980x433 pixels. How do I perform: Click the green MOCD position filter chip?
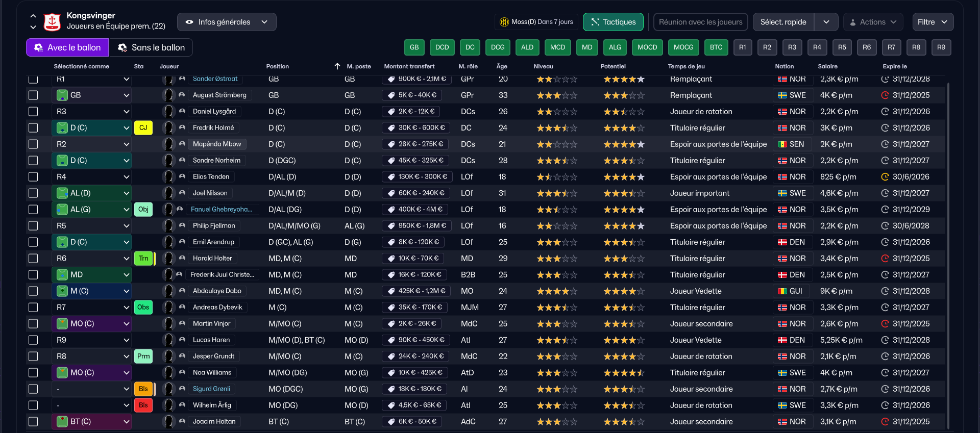tap(647, 47)
